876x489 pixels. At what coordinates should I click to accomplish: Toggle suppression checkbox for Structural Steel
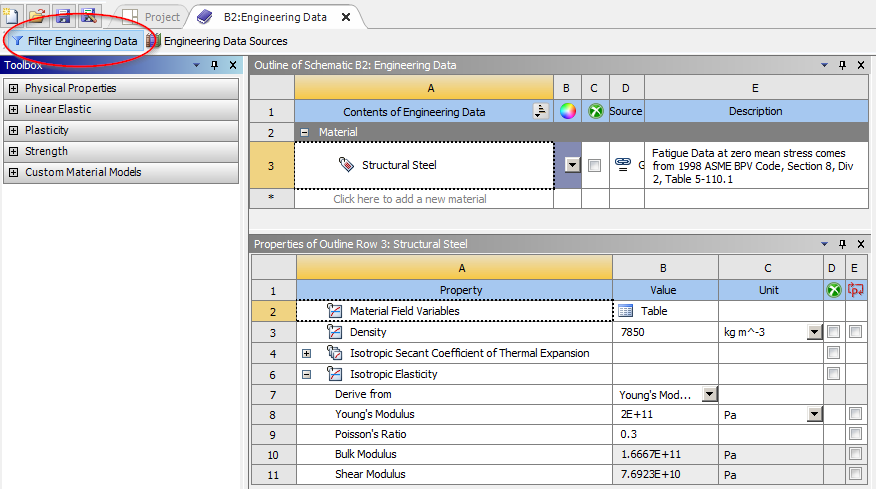click(x=595, y=165)
